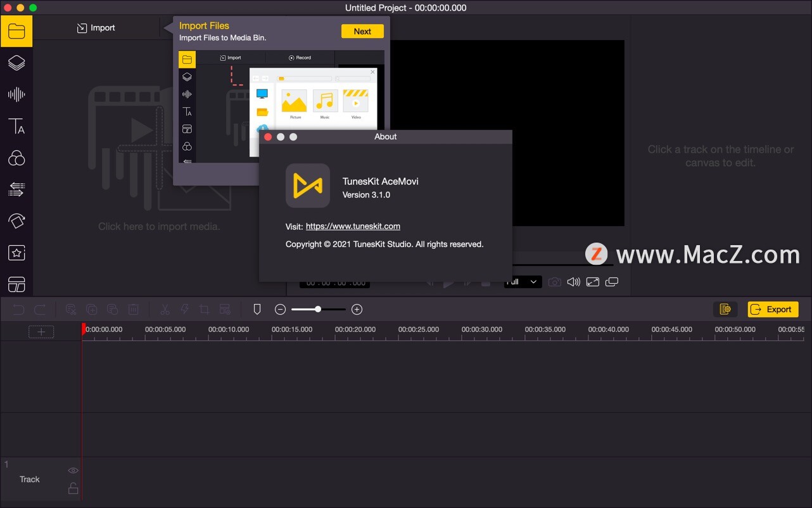The width and height of the screenshot is (812, 508).
Task: Click timeline ruler at 00:00:30.000
Action: [482, 329]
